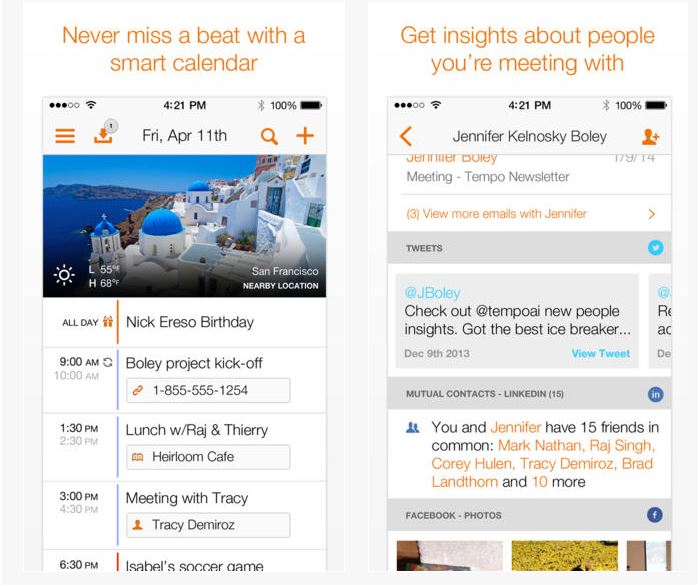This screenshot has width=698, height=585.
Task: Open Boley project kick-off event
Action: click(194, 363)
